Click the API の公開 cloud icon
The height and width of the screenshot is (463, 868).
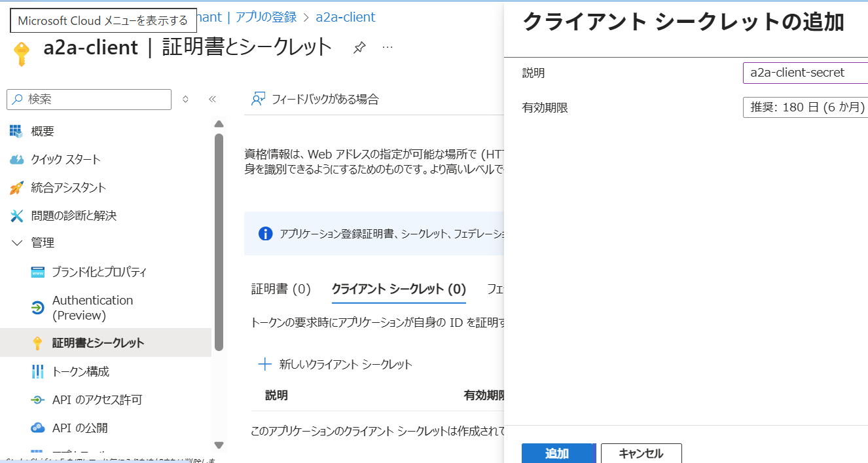click(x=38, y=428)
